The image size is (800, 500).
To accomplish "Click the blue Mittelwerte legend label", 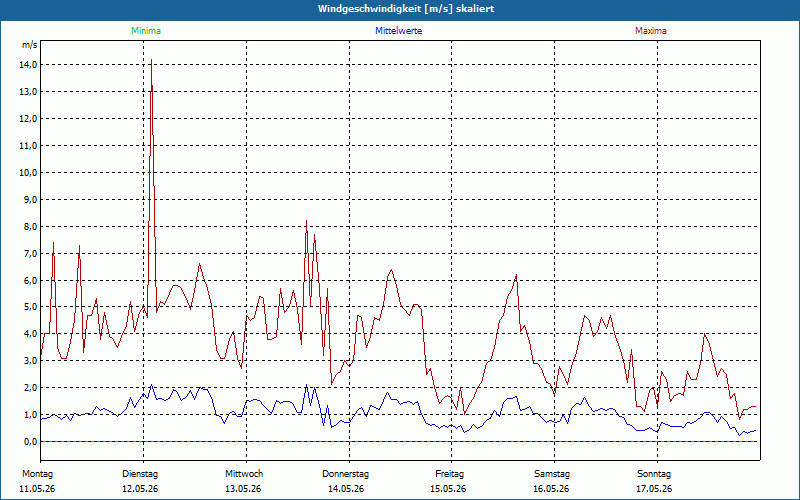I will pos(398,31).
